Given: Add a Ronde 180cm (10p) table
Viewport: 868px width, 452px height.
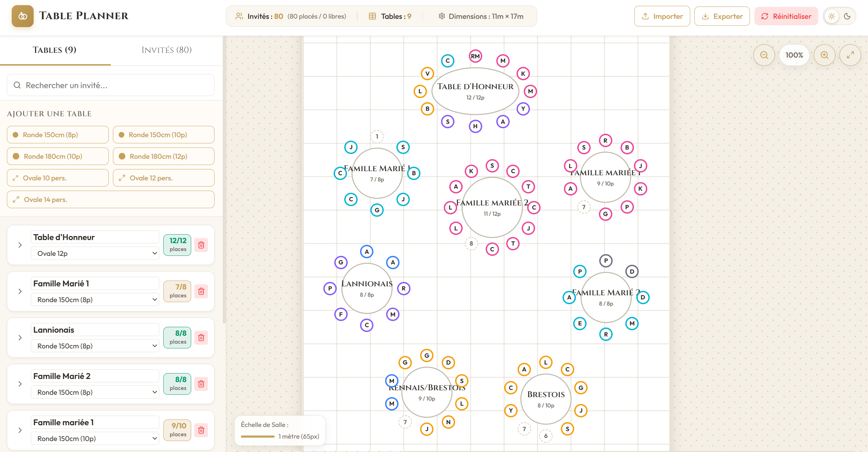Looking at the screenshot, I should pyautogui.click(x=58, y=156).
